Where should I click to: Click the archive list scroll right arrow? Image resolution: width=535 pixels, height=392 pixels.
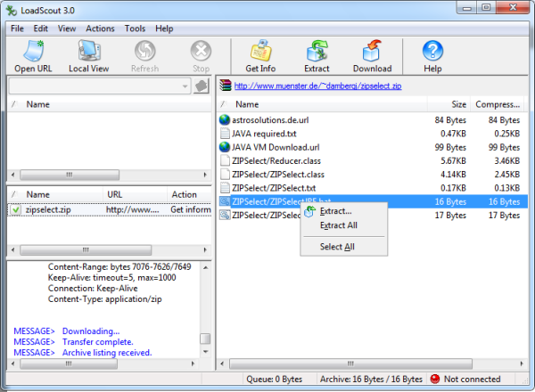522,363
